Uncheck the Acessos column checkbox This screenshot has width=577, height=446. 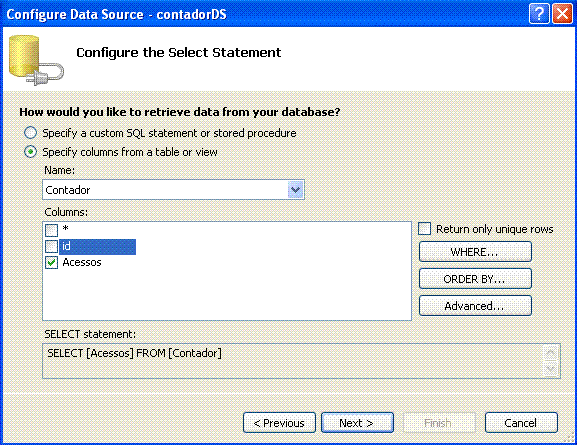(x=52, y=262)
